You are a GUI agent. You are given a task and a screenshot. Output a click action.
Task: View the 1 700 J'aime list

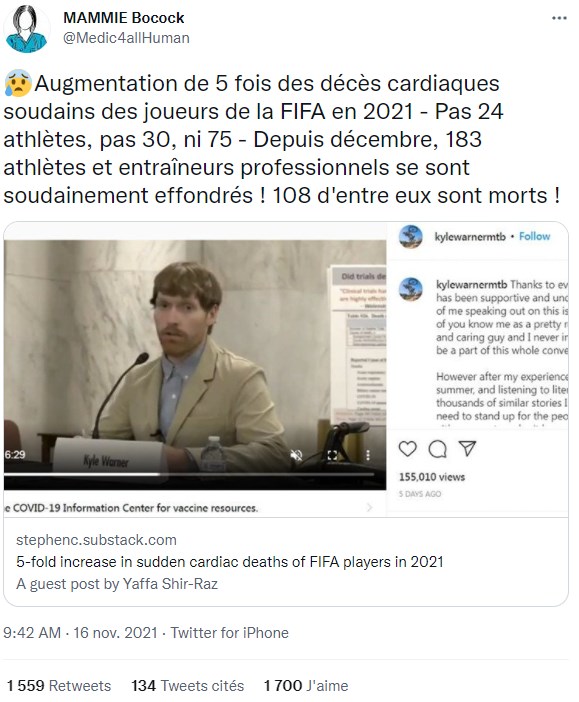306,685
